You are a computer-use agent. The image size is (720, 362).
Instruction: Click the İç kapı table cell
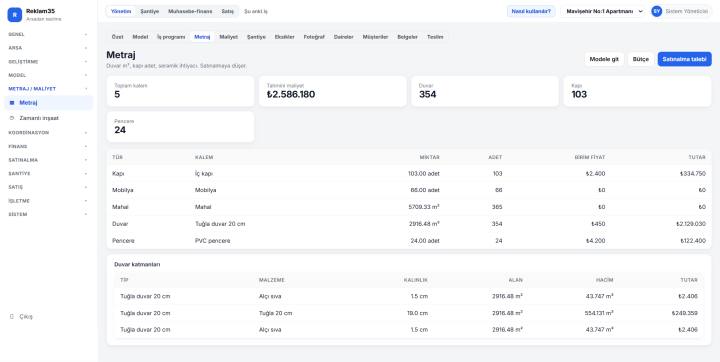204,174
